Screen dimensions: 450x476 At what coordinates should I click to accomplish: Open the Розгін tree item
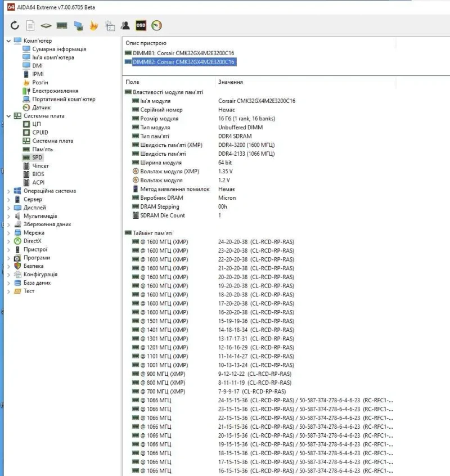pos(40,82)
